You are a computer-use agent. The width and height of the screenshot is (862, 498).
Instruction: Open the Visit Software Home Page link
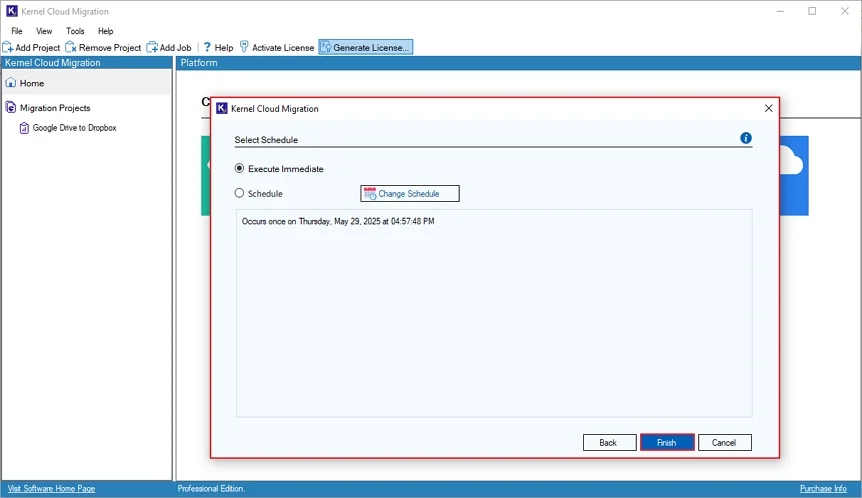[51, 489]
